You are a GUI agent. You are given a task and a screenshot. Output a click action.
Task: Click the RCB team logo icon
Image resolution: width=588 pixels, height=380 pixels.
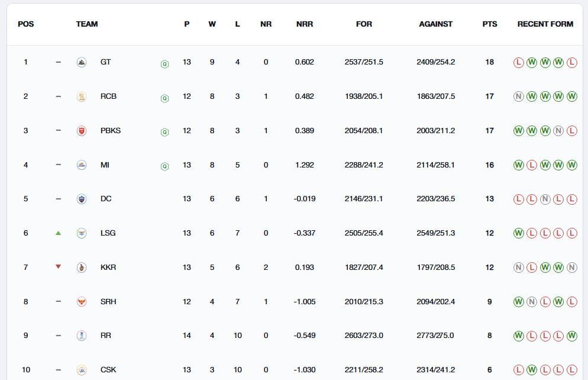click(82, 96)
